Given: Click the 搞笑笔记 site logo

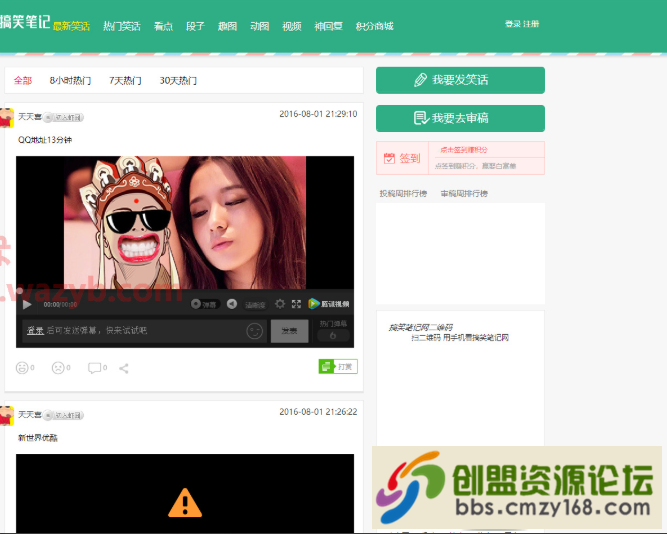Looking at the screenshot, I should click(25, 22).
